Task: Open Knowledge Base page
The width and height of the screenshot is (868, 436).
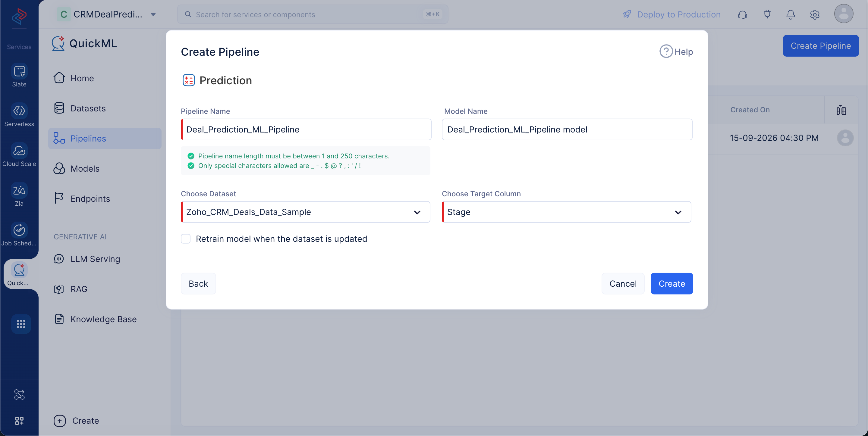Action: click(105, 319)
